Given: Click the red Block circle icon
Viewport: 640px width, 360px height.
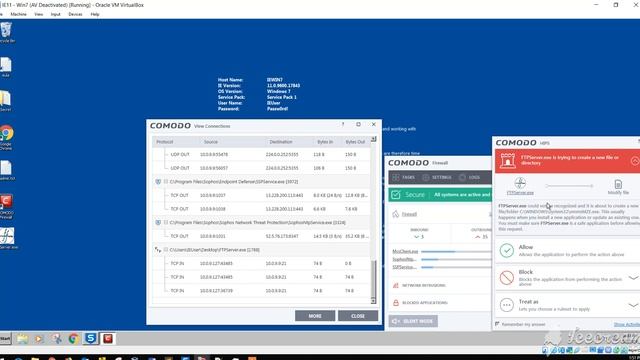Looking at the screenshot, I should [x=507, y=278].
